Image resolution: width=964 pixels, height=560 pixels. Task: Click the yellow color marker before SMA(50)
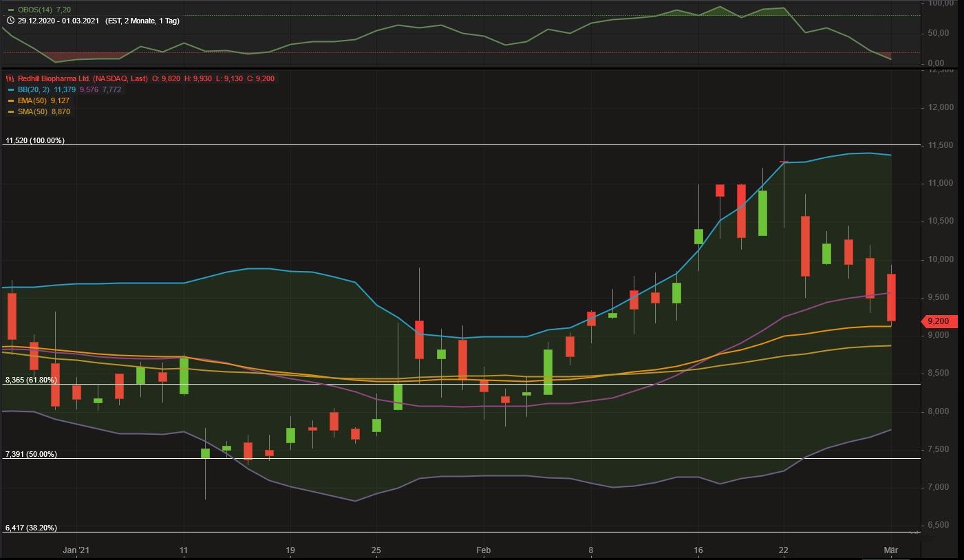[10, 111]
